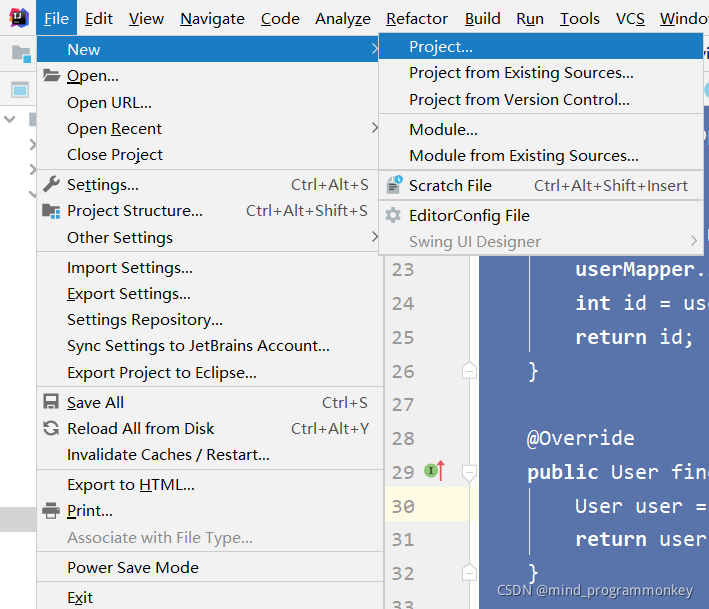Choose Reload All from Disk
Screen dimensions: 709x609
(210, 429)
